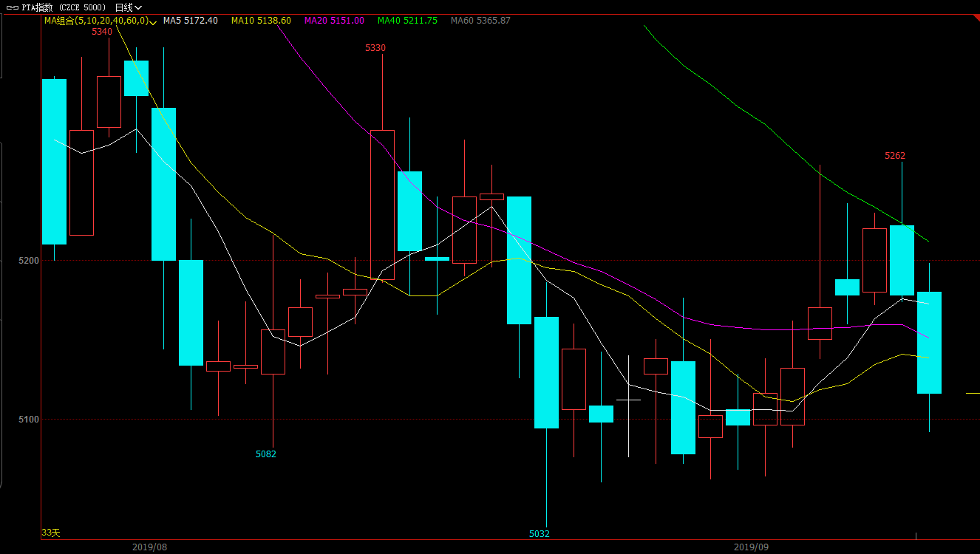Viewport: 980px width, 554px height.
Task: Click the 5100 price axis label
Action: tap(30, 420)
